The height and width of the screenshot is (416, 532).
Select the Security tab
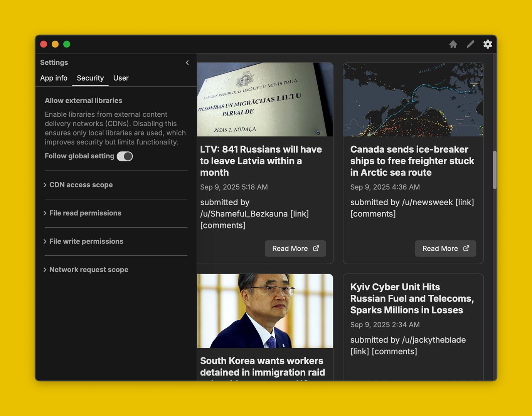[90, 78]
